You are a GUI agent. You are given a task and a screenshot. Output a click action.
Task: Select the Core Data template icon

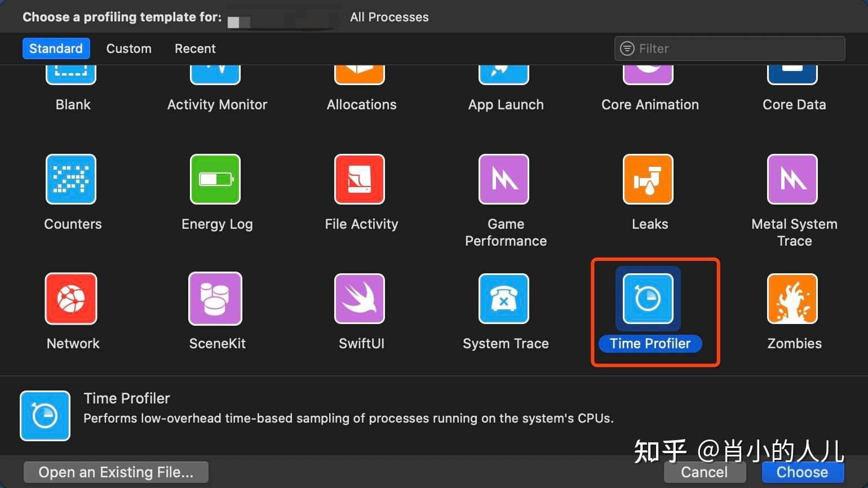(x=792, y=75)
